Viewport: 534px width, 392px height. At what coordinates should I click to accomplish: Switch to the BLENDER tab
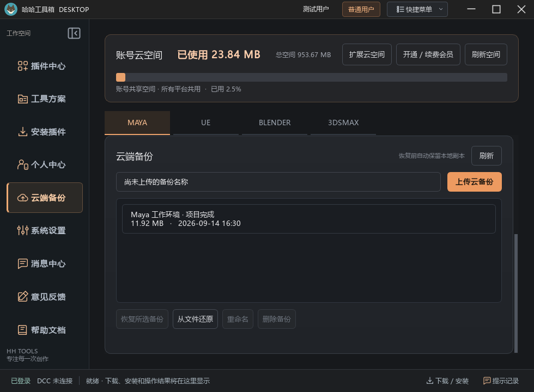[x=275, y=123]
